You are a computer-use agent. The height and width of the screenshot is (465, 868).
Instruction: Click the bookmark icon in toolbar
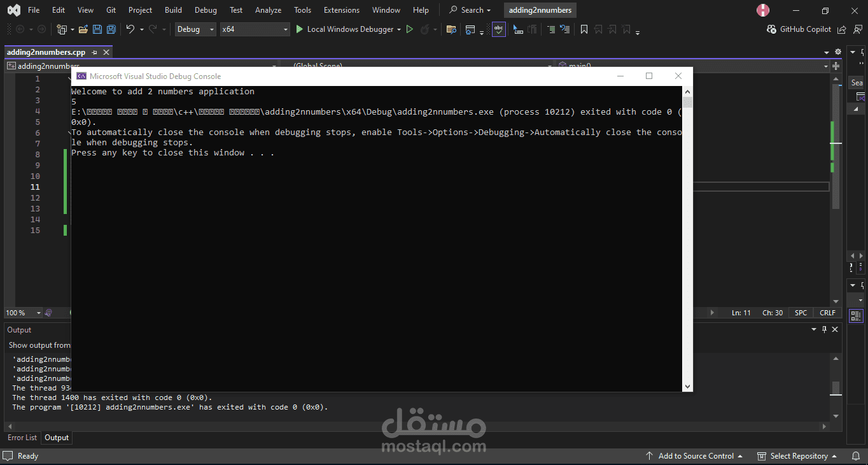(584, 29)
